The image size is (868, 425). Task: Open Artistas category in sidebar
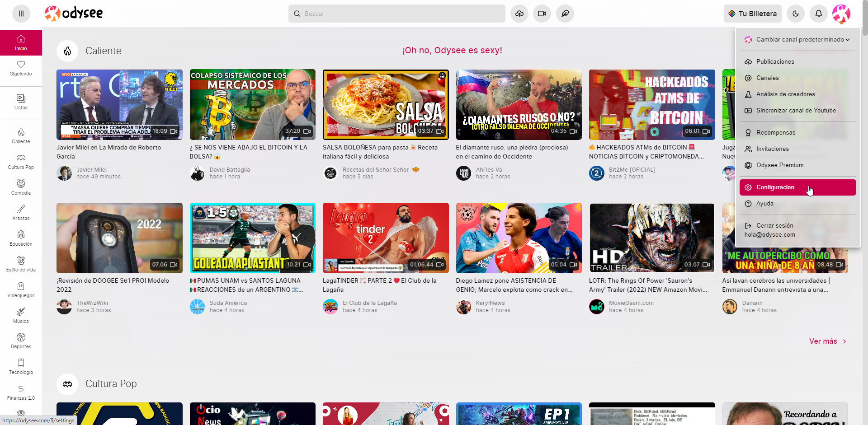pyautogui.click(x=21, y=213)
